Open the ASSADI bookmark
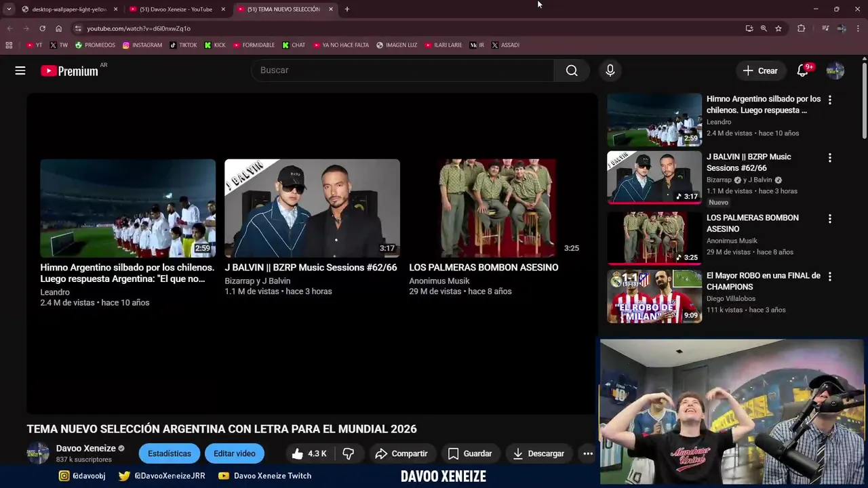The height and width of the screenshot is (488, 868). pyautogui.click(x=505, y=45)
